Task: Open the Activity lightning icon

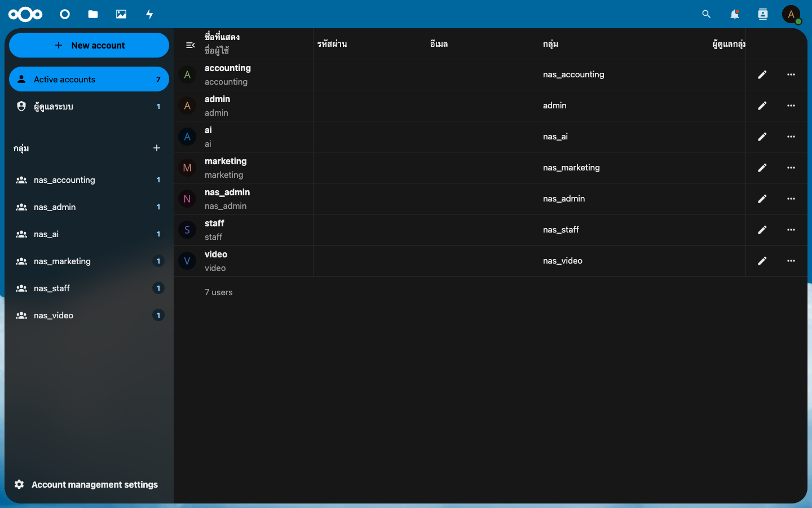Action: tap(149, 14)
